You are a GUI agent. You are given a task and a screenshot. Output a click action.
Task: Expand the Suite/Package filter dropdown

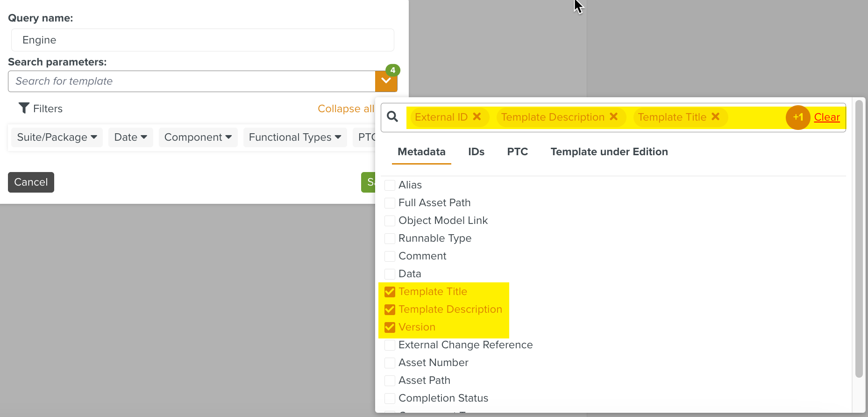[x=57, y=137]
